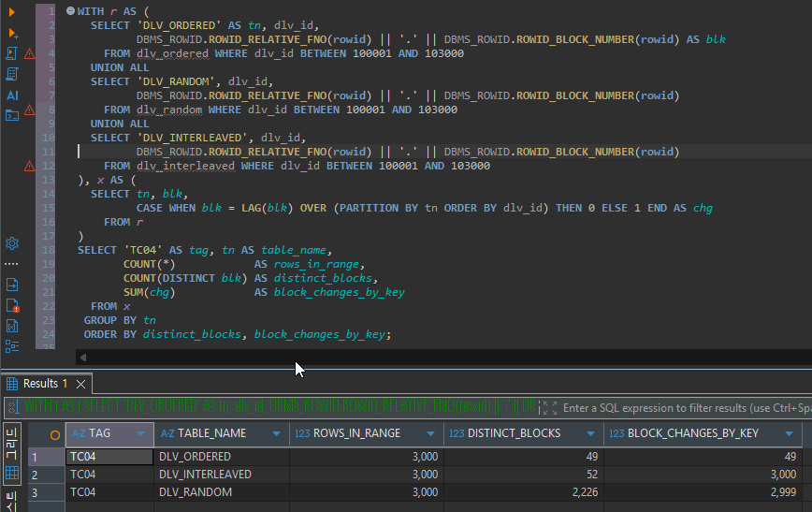Open the variables panel icon
The height and width of the screenshot is (512, 812).
pos(12,326)
